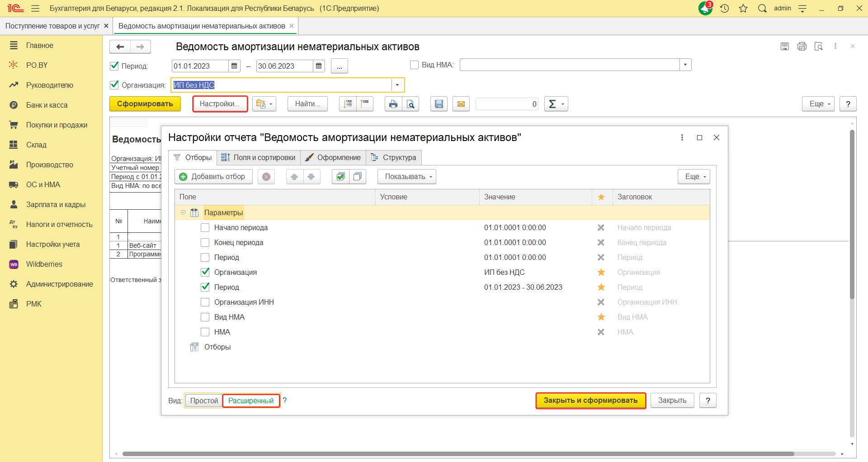Open the Структура tab

pos(394,158)
